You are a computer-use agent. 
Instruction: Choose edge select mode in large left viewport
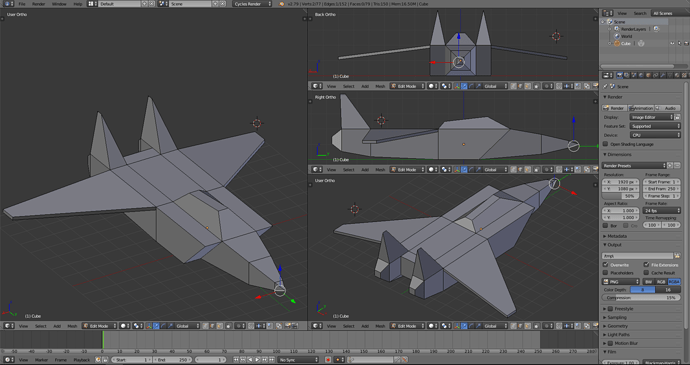point(213,326)
